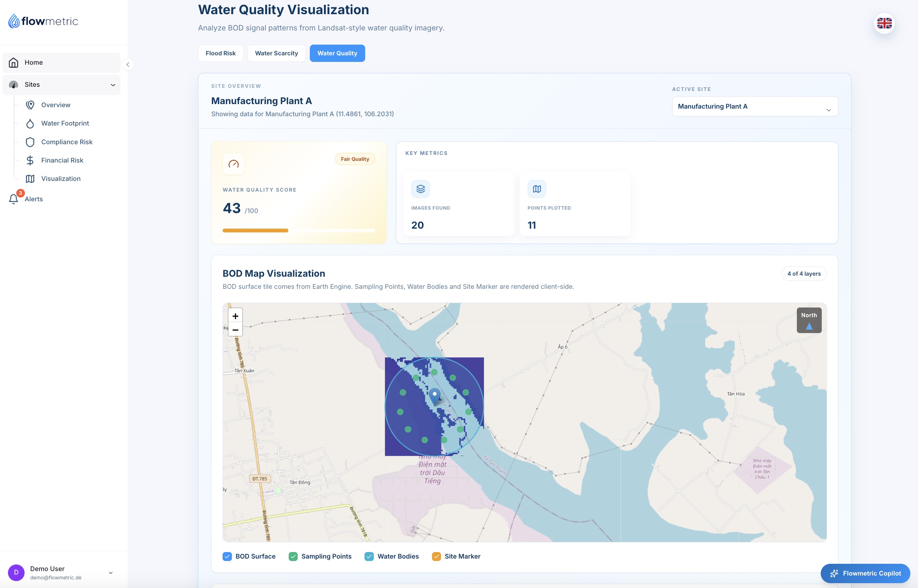The image size is (918, 588).
Task: Click the Financial Risk dollar icon
Action: tap(30, 160)
